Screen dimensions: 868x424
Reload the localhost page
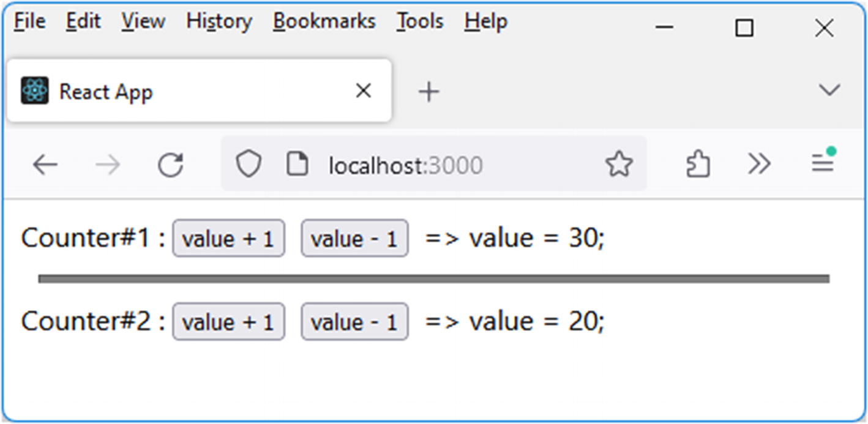point(170,165)
